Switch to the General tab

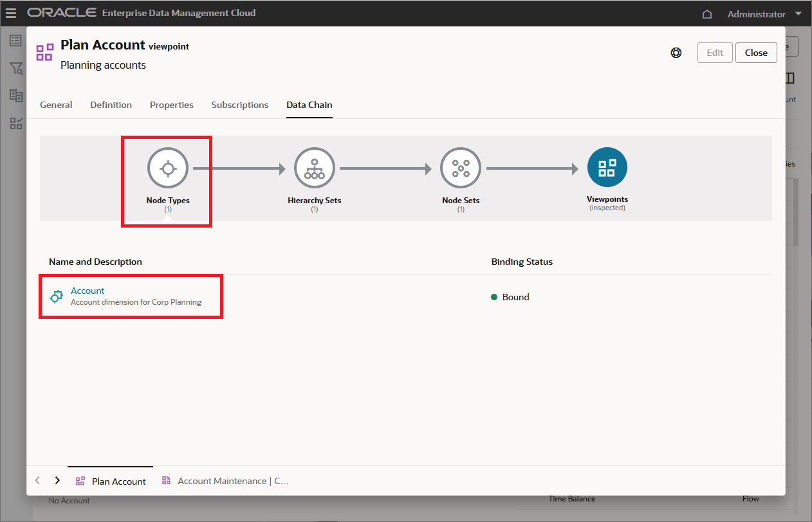[x=56, y=105]
